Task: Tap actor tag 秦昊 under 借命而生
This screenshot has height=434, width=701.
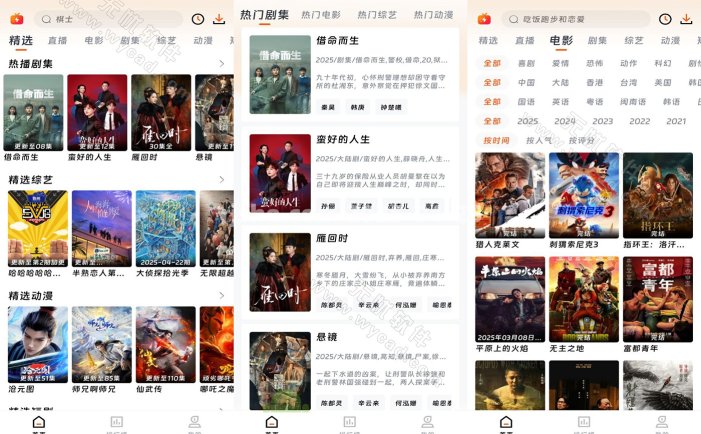Action: click(x=328, y=107)
